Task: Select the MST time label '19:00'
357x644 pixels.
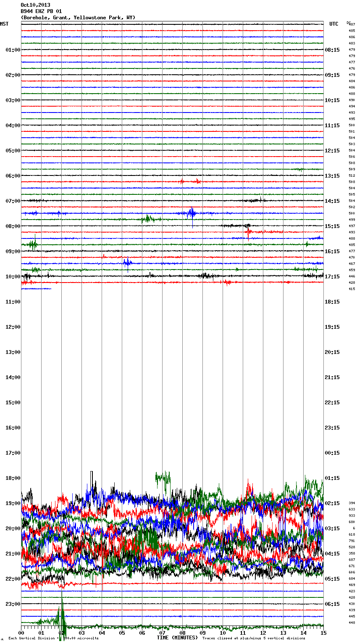Action: tap(13, 503)
